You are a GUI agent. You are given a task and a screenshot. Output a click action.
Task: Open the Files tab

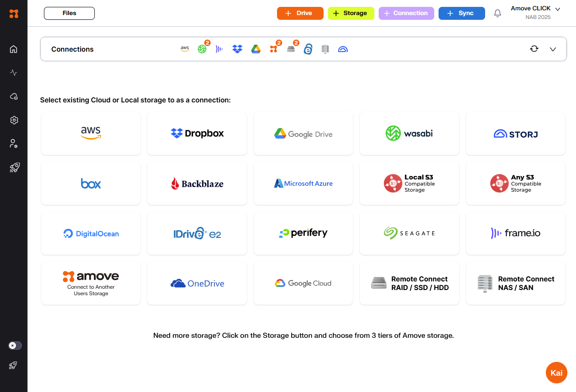click(69, 13)
